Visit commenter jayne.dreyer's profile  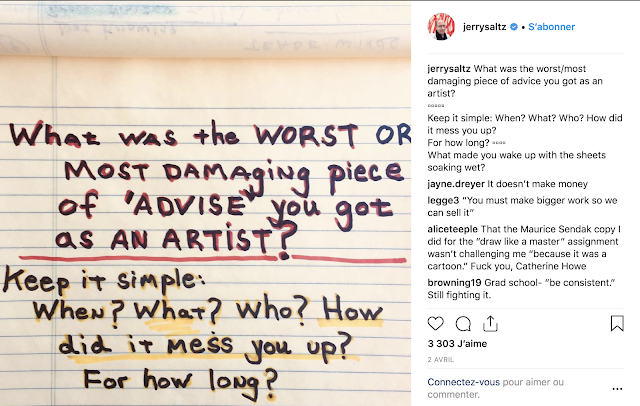(456, 184)
